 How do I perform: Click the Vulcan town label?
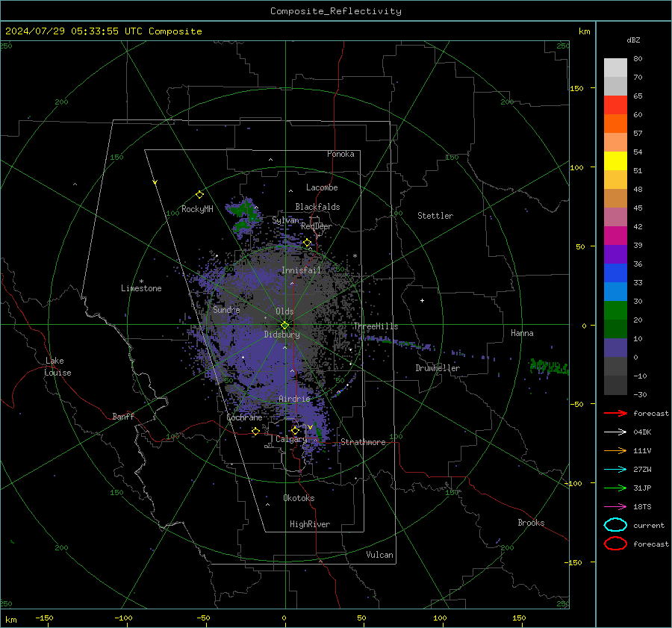click(x=380, y=555)
